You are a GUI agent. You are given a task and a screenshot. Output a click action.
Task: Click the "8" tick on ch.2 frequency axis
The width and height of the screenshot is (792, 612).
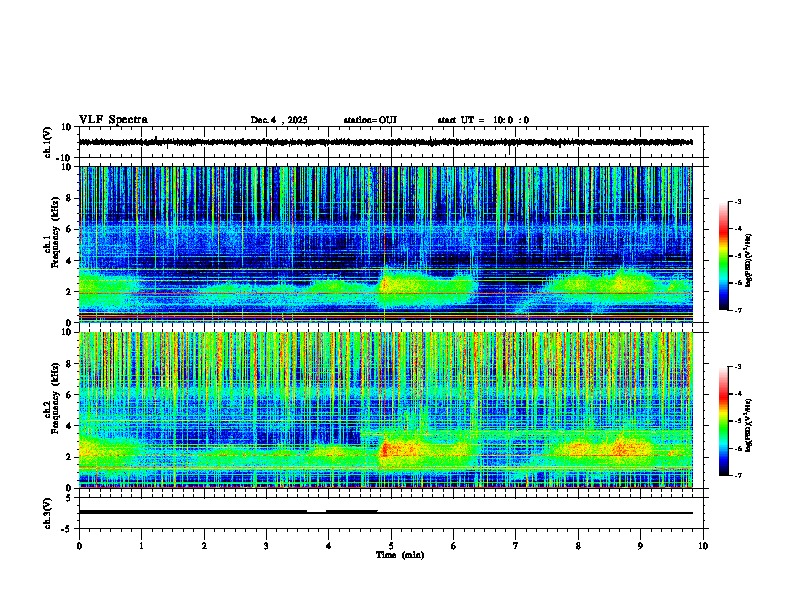tap(70, 364)
